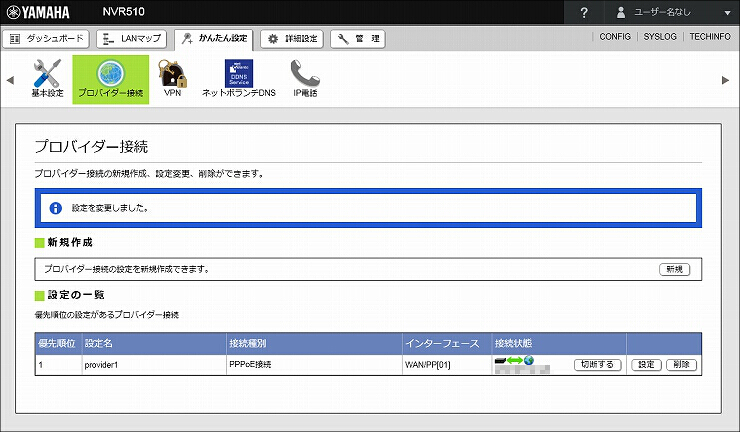Click the 新規作成 section heading

tap(70, 243)
